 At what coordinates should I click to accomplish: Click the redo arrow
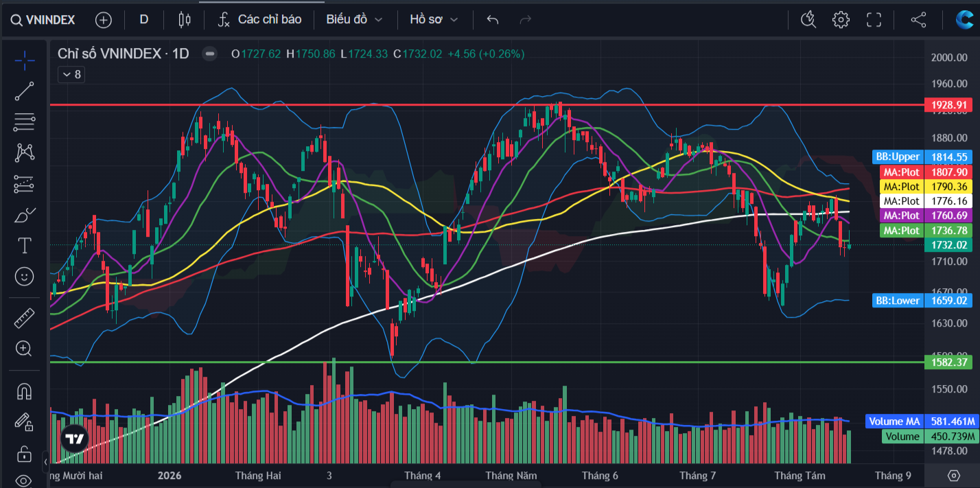click(526, 19)
